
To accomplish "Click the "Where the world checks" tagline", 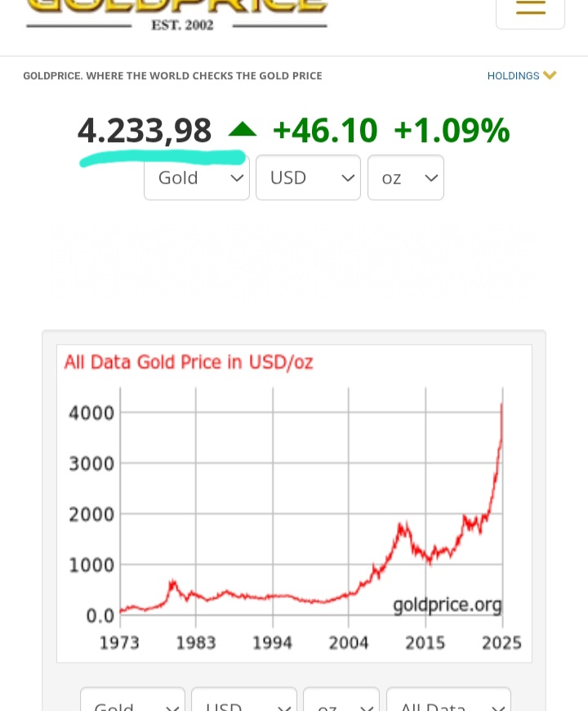I will point(172,76).
